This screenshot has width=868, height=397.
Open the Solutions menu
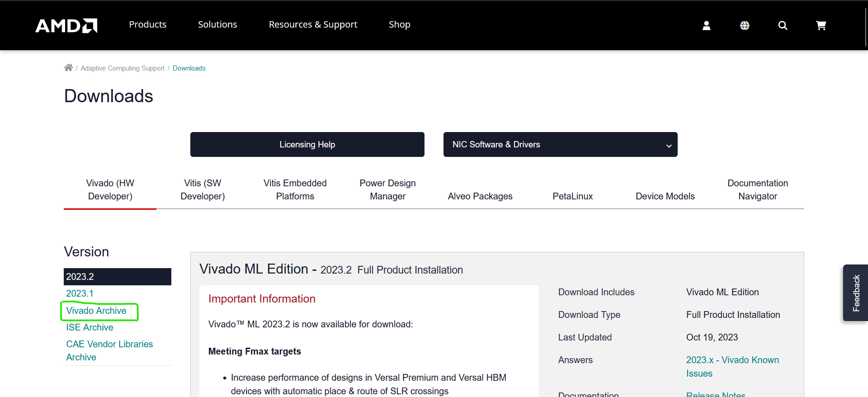tap(217, 24)
